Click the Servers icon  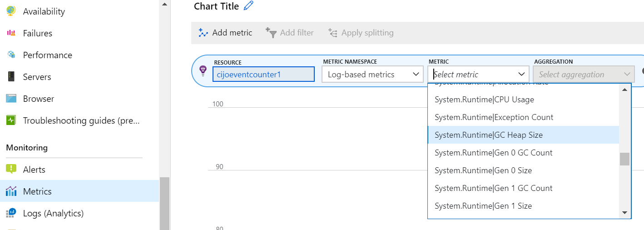pos(11,77)
